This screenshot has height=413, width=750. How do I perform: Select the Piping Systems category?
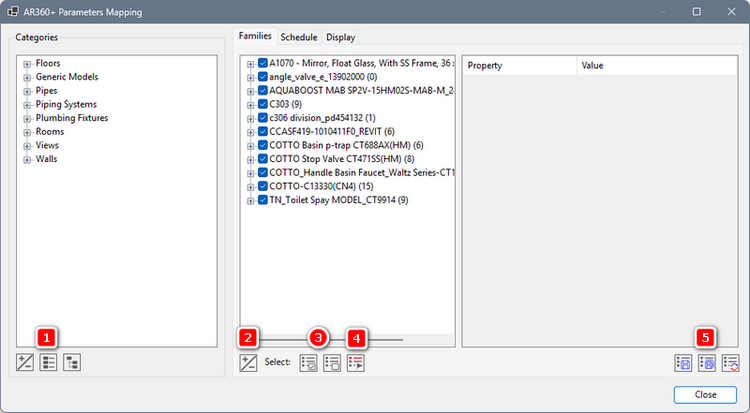(66, 104)
